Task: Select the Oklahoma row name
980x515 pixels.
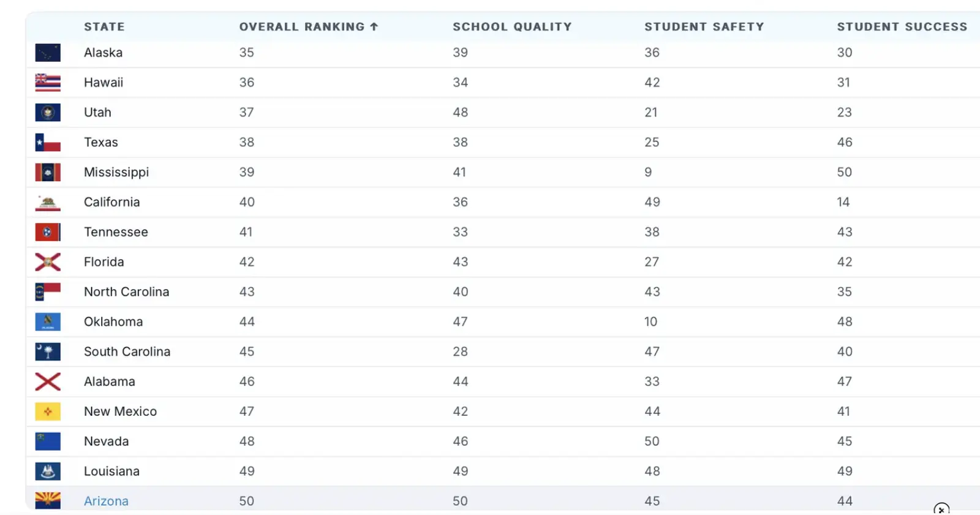Action: (x=113, y=322)
